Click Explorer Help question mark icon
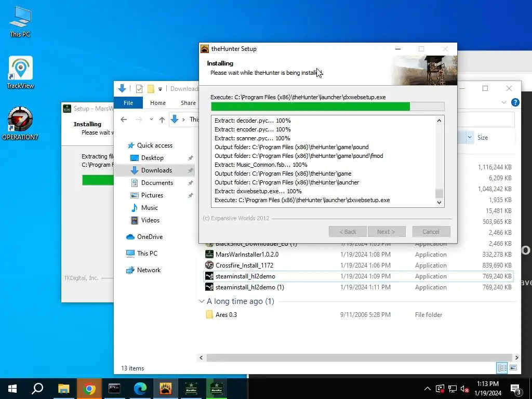 (x=515, y=102)
